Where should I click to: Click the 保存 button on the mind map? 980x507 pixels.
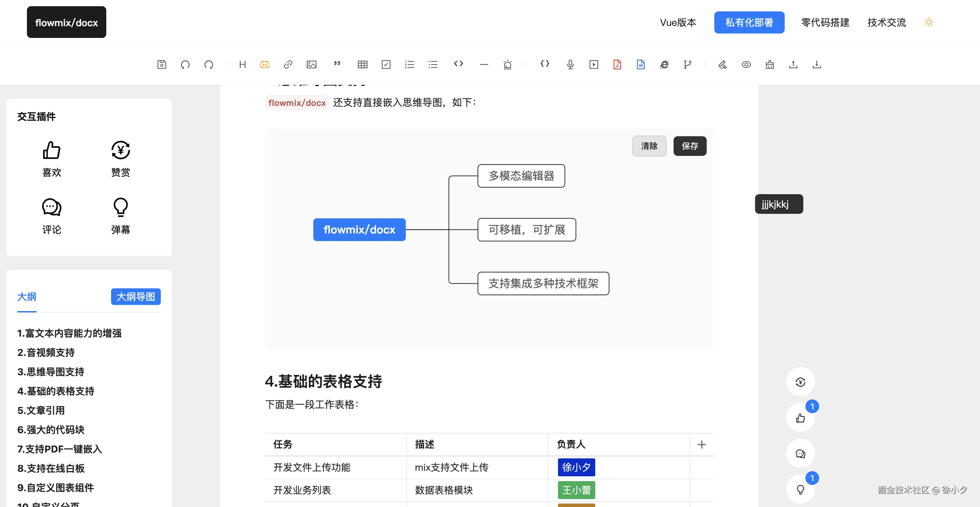click(690, 146)
